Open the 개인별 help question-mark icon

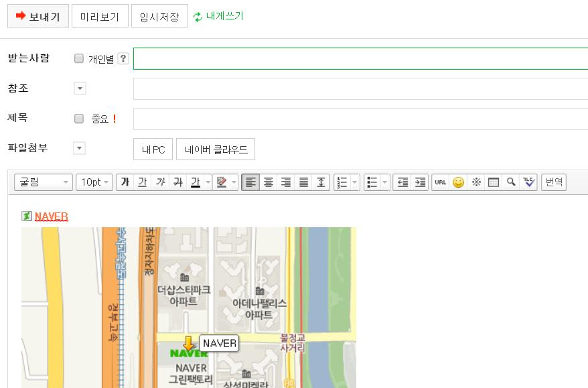123,58
